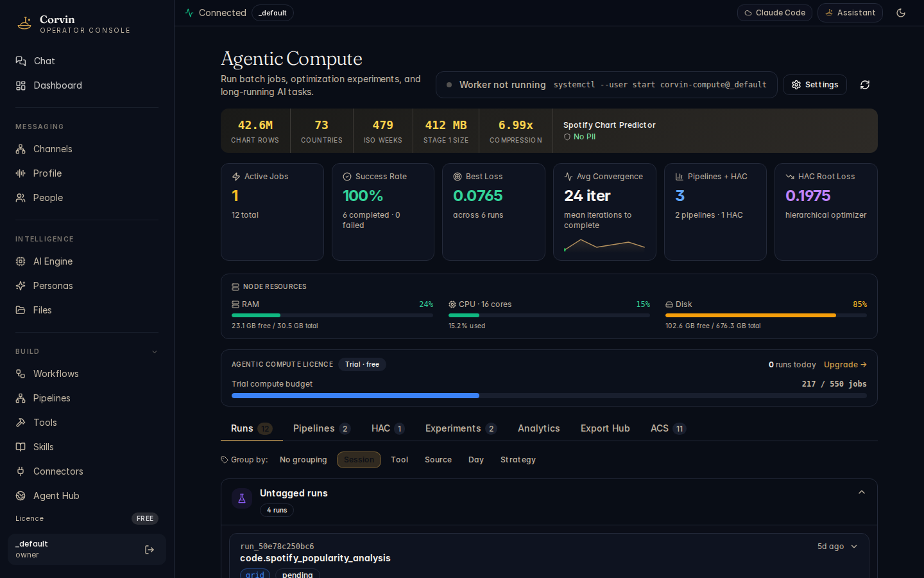Open the Files page

pyautogui.click(x=87, y=310)
